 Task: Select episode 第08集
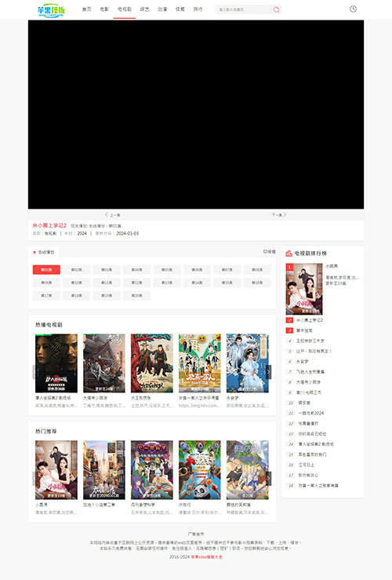[257, 270]
